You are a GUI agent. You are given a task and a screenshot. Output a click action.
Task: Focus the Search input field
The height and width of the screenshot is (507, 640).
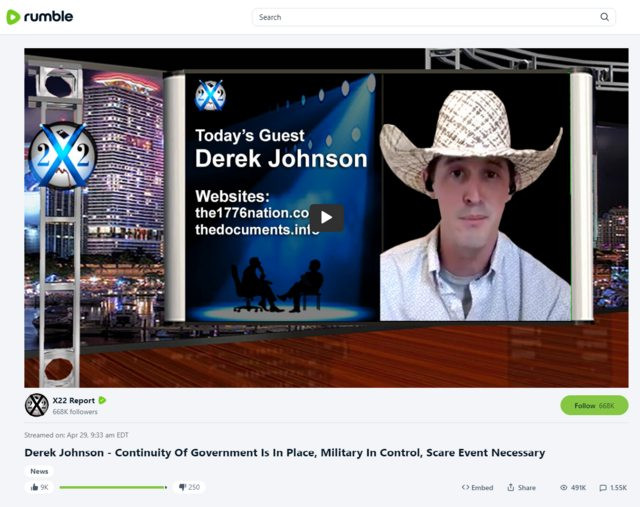pos(420,17)
